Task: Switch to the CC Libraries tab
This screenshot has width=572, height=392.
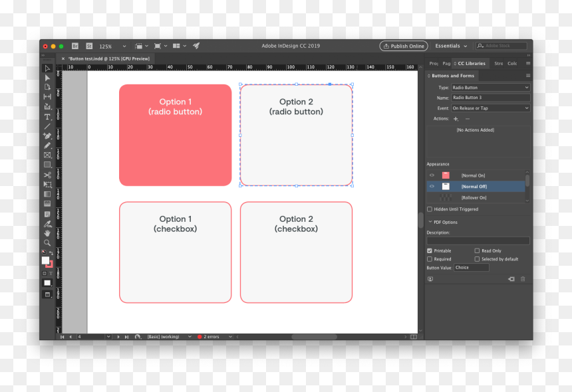Action: point(471,63)
